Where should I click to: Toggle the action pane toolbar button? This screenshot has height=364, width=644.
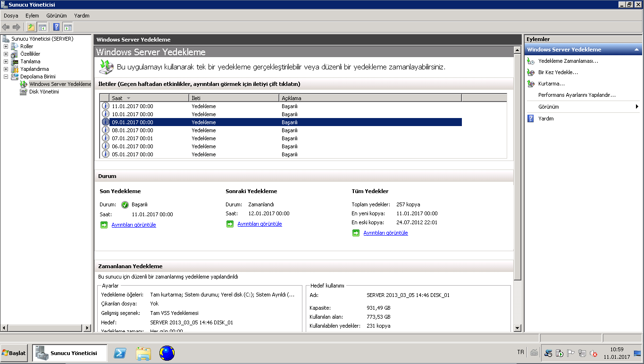(68, 27)
